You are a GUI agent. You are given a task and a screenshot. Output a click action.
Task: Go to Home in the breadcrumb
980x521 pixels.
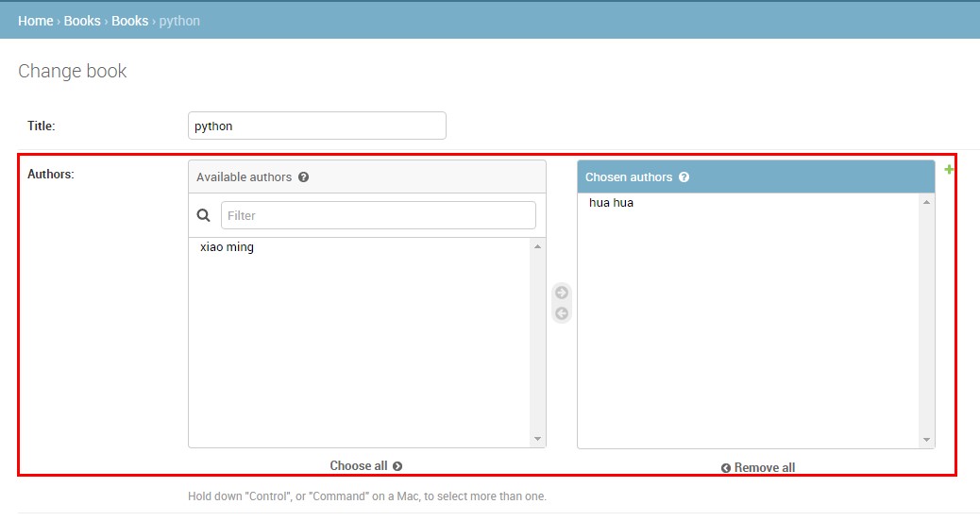36,21
